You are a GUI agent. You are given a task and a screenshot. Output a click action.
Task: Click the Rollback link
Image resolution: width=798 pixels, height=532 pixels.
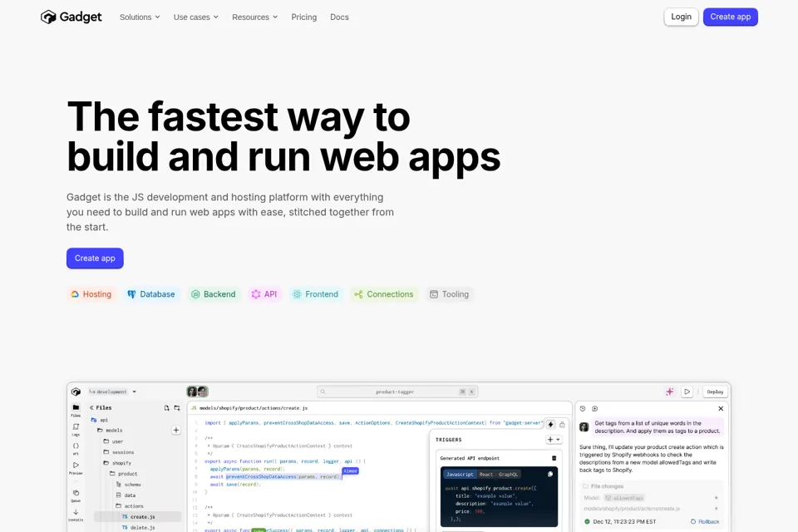click(x=705, y=522)
